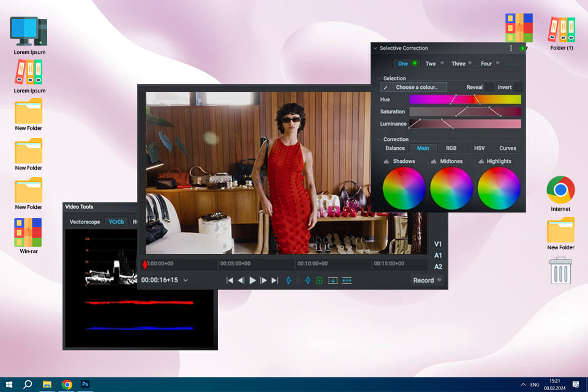Jump to the start of the clip
Viewport: 588px width, 392px height.
pyautogui.click(x=230, y=281)
